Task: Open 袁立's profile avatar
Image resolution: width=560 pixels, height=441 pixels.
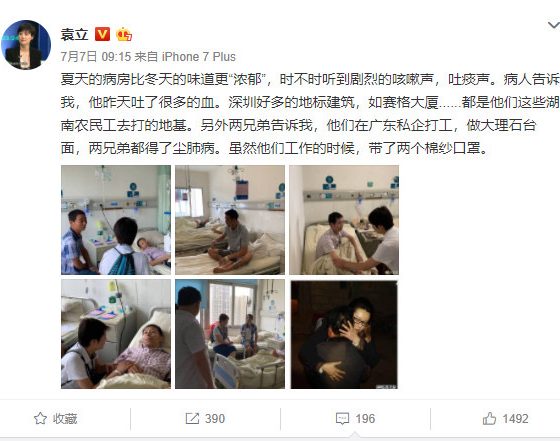Action: (x=26, y=45)
